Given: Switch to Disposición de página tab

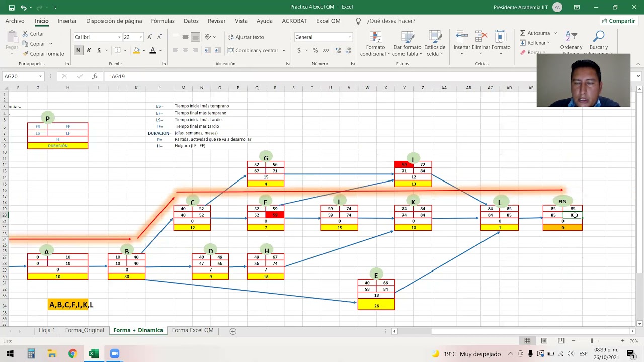Looking at the screenshot, I should point(114,21).
